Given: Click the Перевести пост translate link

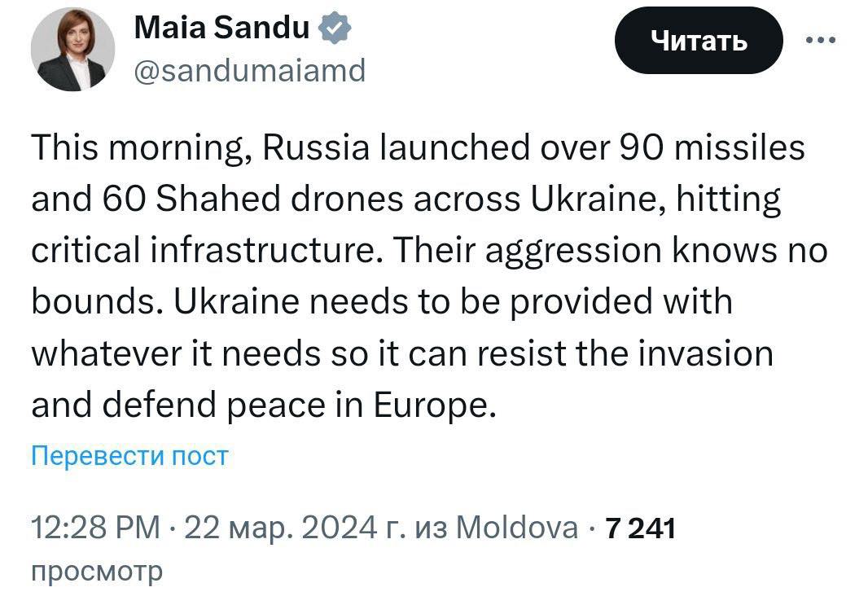Looking at the screenshot, I should [x=129, y=456].
